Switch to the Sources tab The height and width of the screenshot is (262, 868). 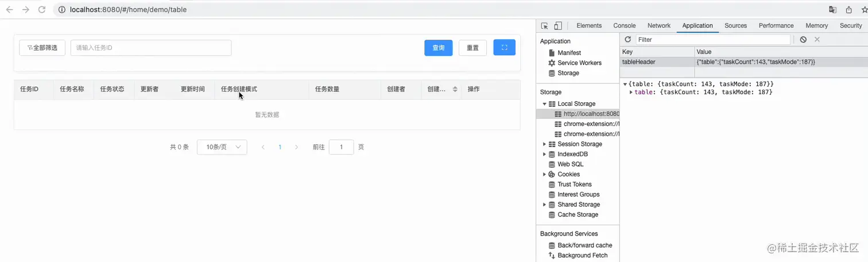(735, 26)
